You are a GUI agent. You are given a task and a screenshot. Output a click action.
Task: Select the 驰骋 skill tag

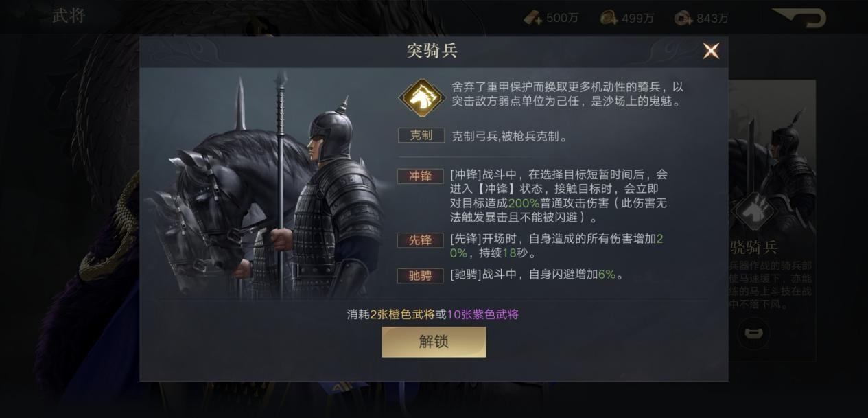pos(421,275)
